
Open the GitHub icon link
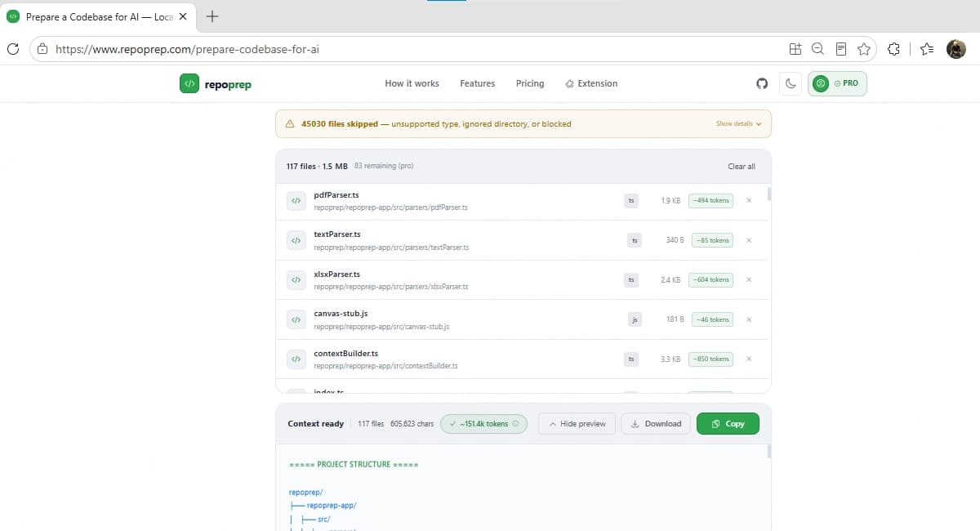point(762,83)
